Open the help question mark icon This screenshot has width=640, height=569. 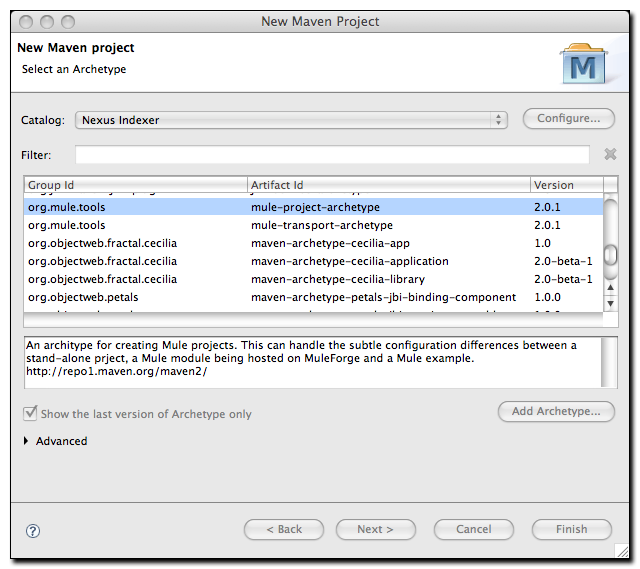[x=31, y=529]
